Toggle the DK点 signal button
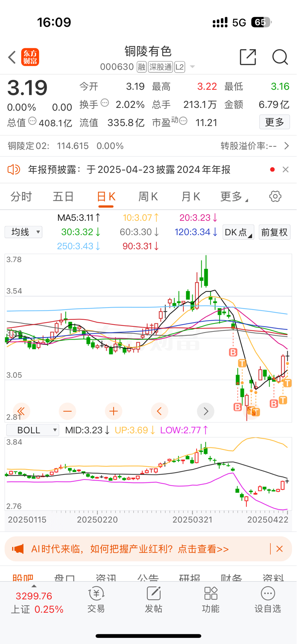Viewport: 297px width, 644px height. pos(238,232)
